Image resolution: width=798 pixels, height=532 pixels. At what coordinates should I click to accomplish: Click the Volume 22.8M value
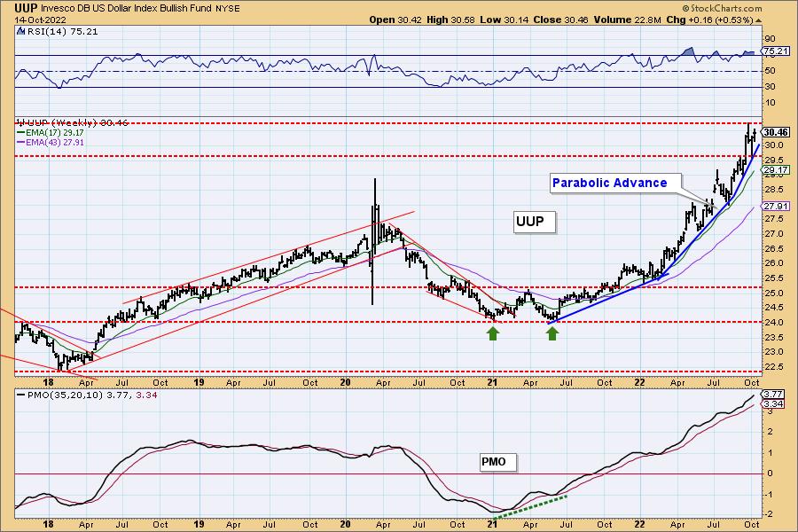tap(627, 20)
